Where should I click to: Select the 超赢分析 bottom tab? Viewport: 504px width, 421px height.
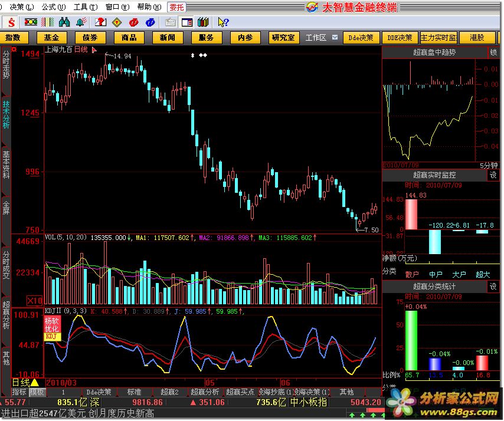(205, 392)
